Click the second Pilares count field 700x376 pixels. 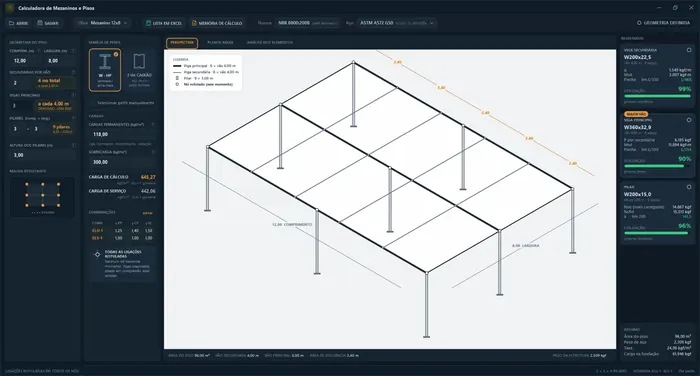click(x=38, y=129)
